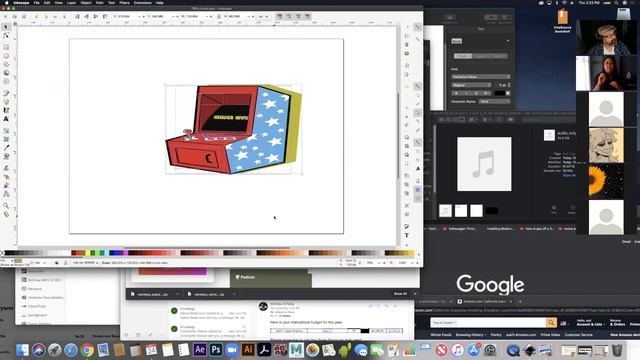Open font style Regular dropdown in Text panel
Image resolution: width=640 pixels, height=360 pixels.
pos(471,85)
